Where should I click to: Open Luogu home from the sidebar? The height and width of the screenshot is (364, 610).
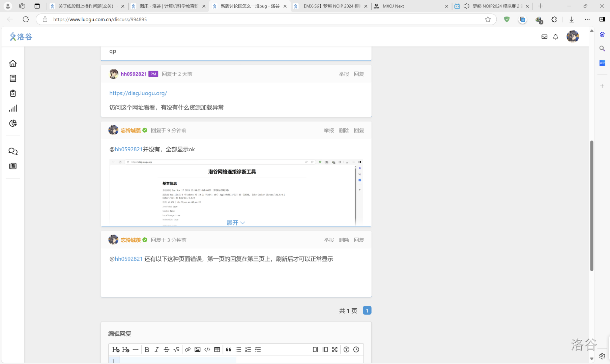click(x=13, y=63)
